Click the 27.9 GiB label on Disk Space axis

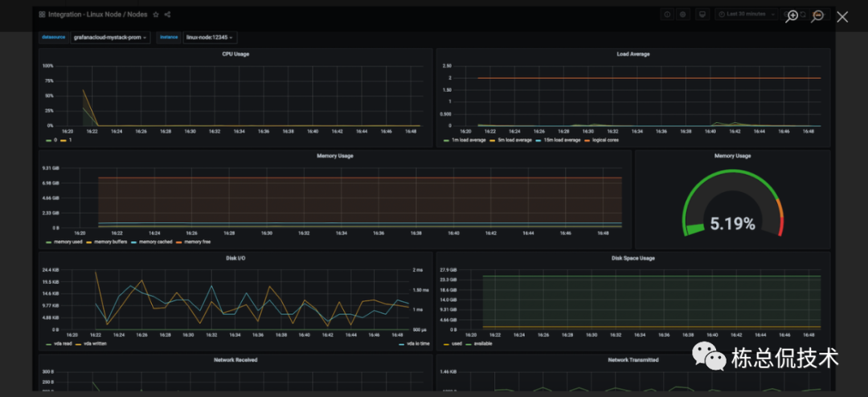(448, 270)
